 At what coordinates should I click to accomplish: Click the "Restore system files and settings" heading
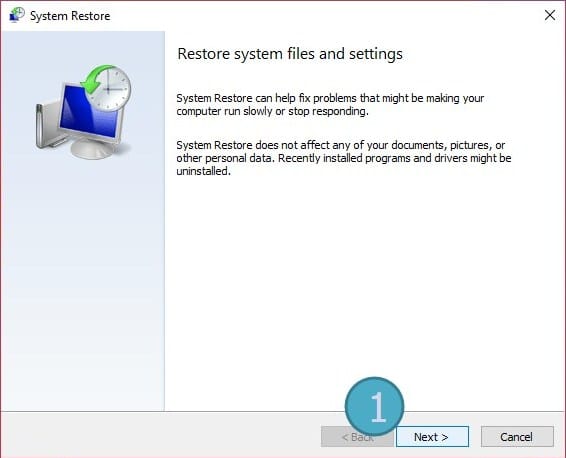(290, 54)
